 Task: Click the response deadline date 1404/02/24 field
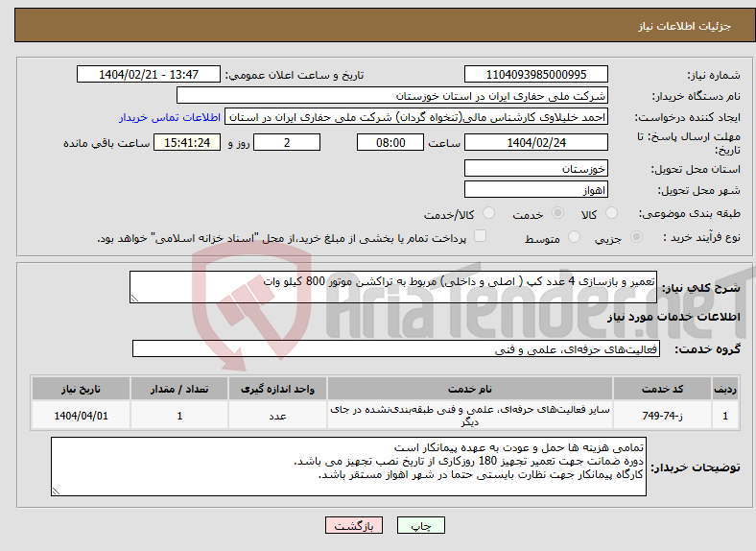pyautogui.click(x=535, y=142)
